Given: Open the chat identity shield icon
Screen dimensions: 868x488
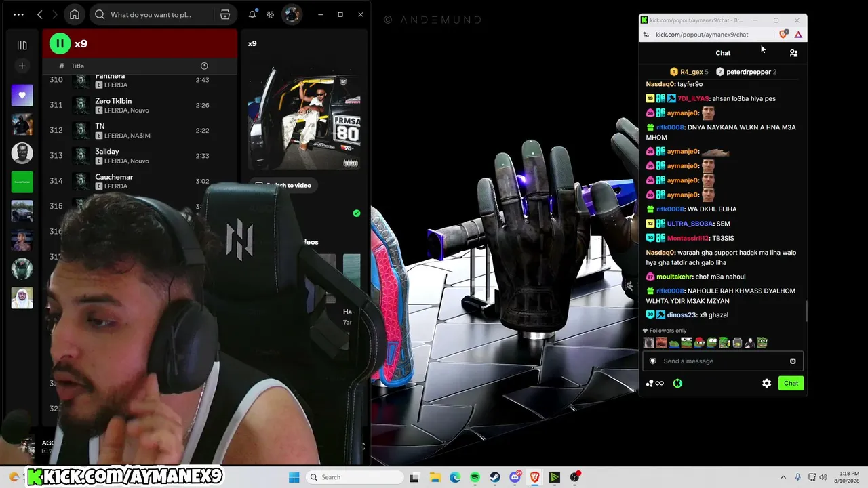Looking at the screenshot, I should [652, 361].
